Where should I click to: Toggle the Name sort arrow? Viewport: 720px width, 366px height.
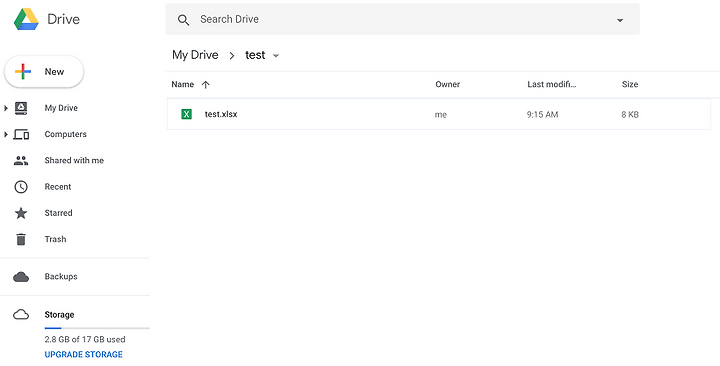(205, 84)
